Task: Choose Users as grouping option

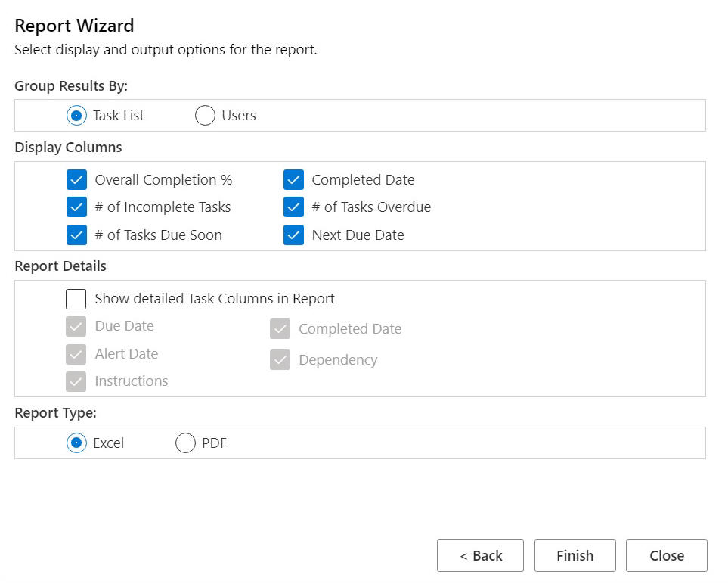Action: pos(205,116)
